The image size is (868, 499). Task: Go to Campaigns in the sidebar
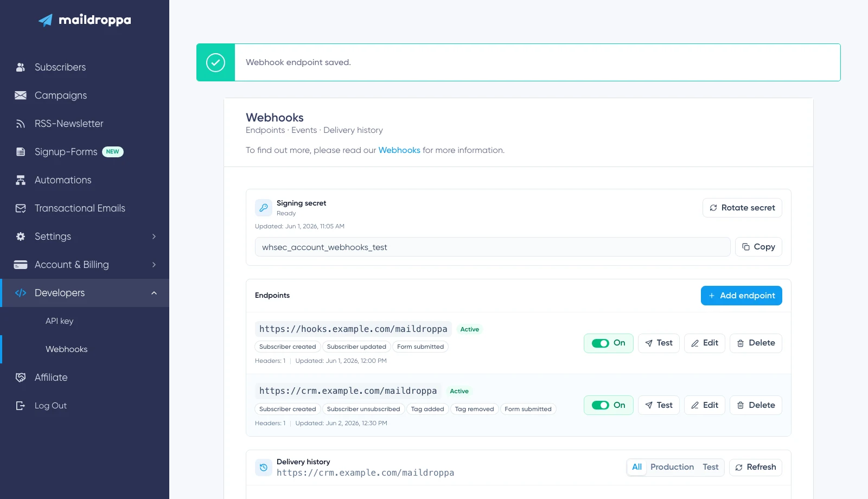coord(61,95)
